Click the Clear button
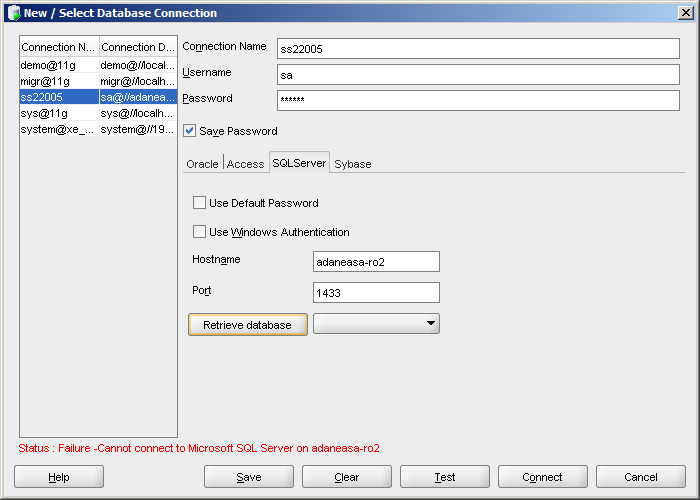 click(x=347, y=477)
